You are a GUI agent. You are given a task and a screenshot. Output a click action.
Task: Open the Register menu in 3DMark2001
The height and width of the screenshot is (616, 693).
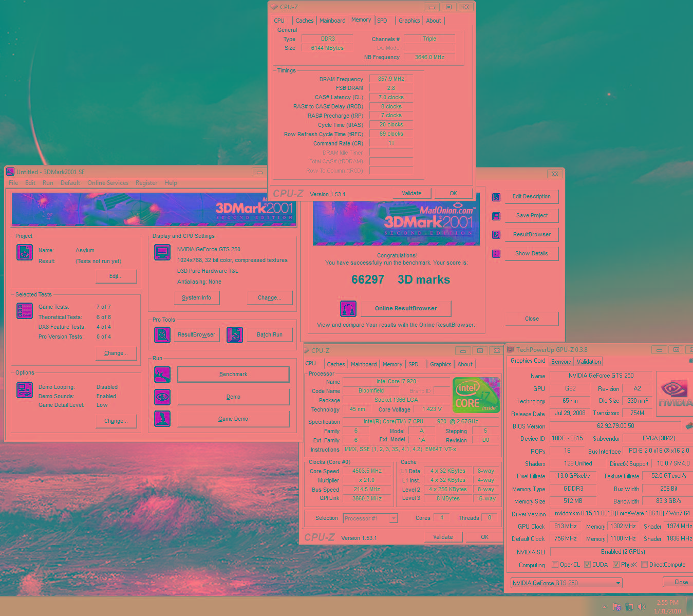[146, 183]
